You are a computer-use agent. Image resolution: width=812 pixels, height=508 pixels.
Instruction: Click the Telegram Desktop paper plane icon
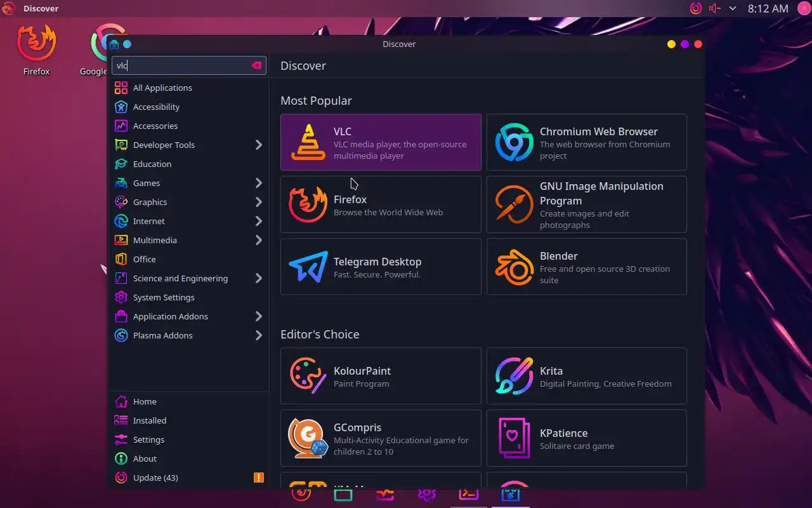(x=308, y=267)
